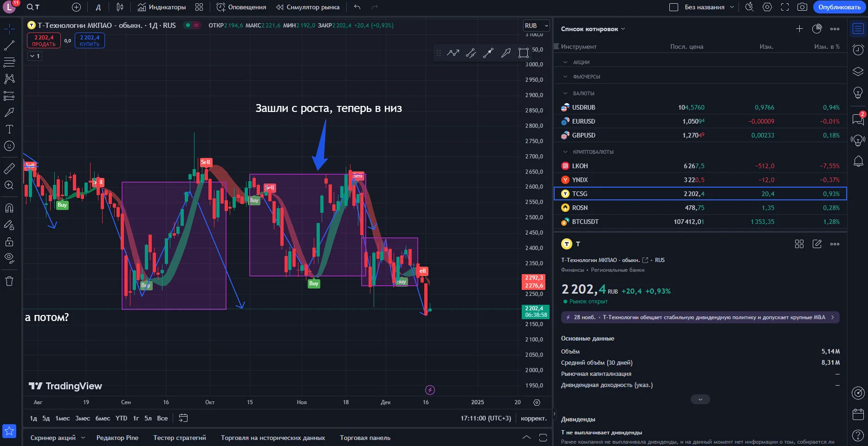Image resolution: width=868 pixels, height=446 pixels.
Task: Toggle the watchlist panel icon in right sidebar
Action: tap(858, 29)
